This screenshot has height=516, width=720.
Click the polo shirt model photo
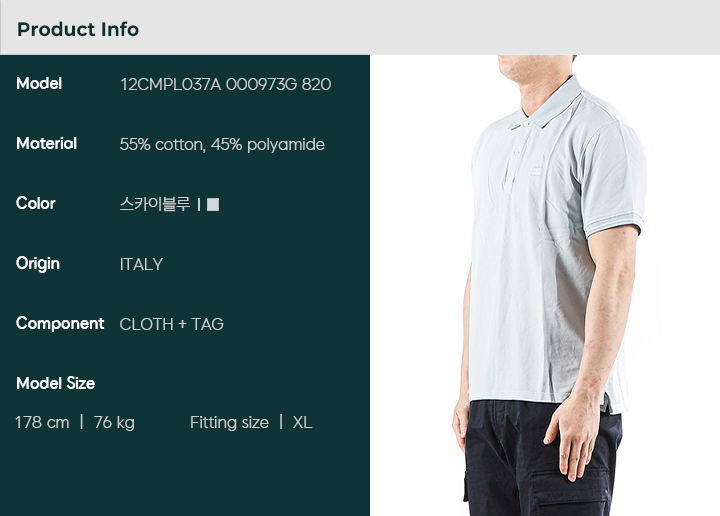(x=545, y=286)
